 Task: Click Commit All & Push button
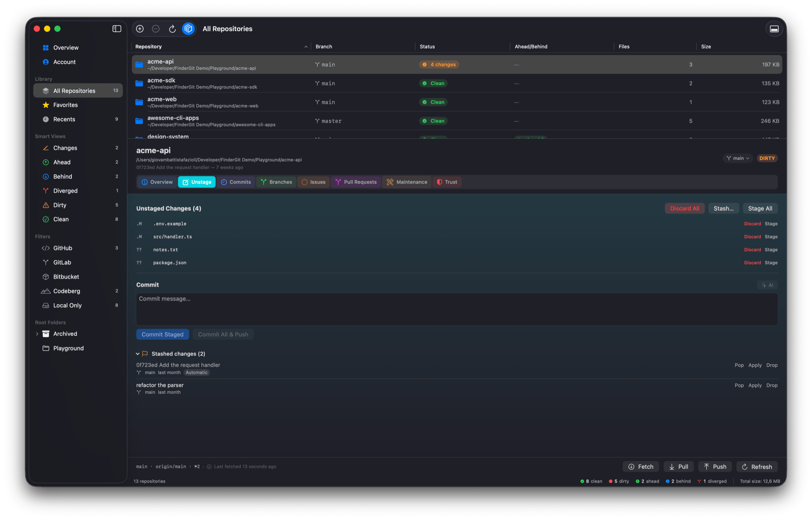click(223, 335)
